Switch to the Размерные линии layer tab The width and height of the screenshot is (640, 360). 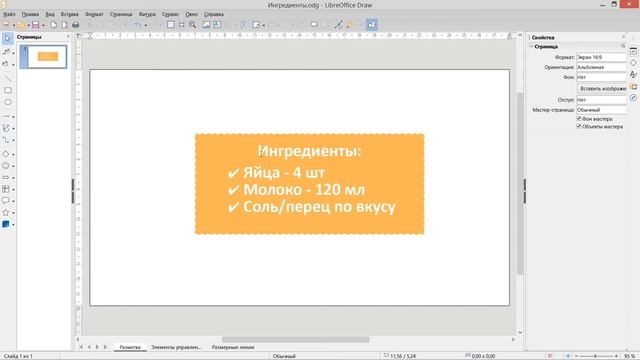tap(233, 347)
